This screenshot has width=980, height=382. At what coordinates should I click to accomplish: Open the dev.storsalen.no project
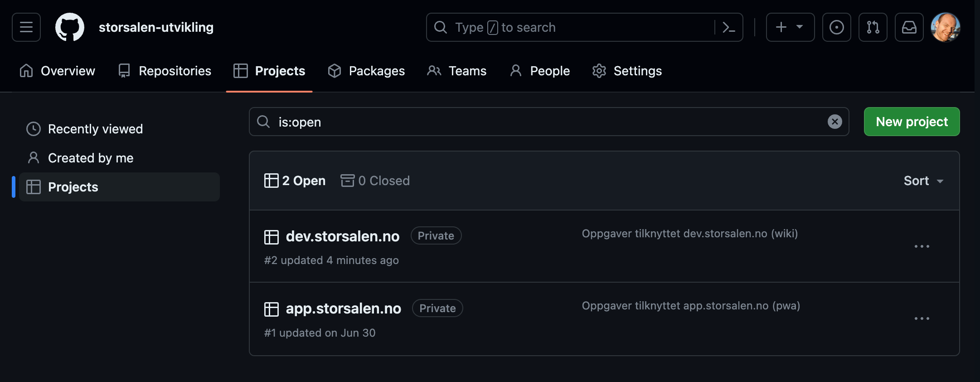click(342, 236)
